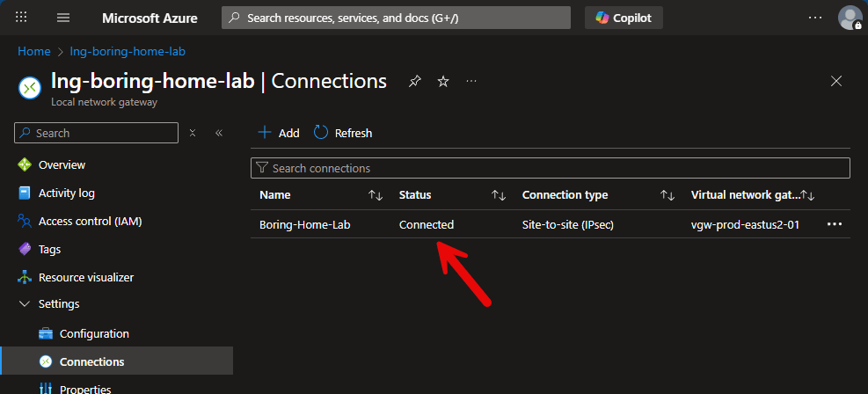Click the Add button label
Screen dimensions: 868x394
tap(289, 133)
